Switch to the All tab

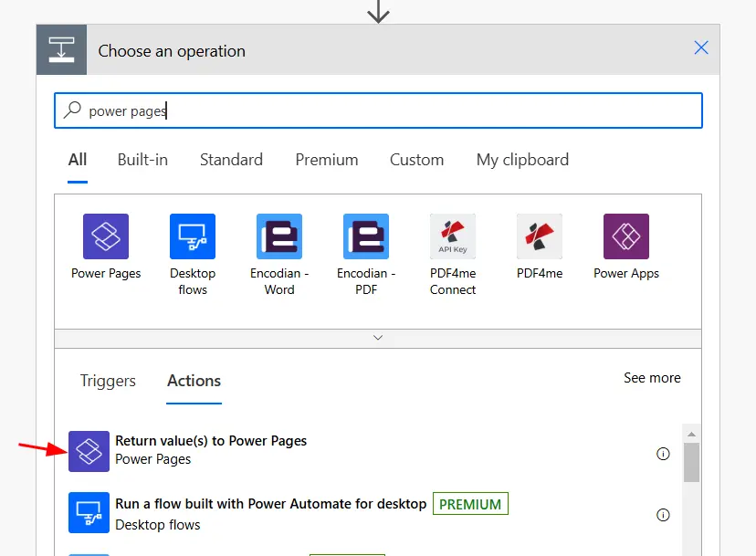tap(78, 160)
